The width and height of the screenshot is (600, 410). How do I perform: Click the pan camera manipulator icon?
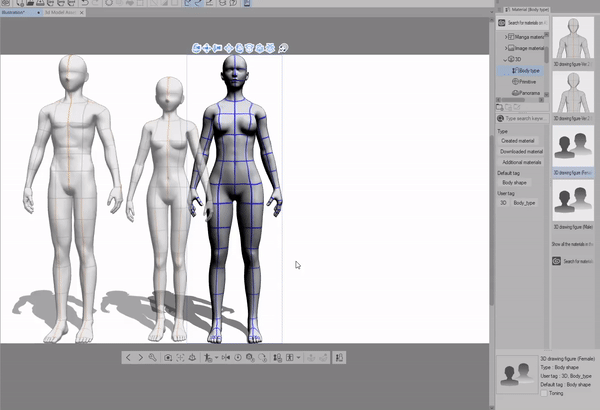pyautogui.click(x=207, y=48)
